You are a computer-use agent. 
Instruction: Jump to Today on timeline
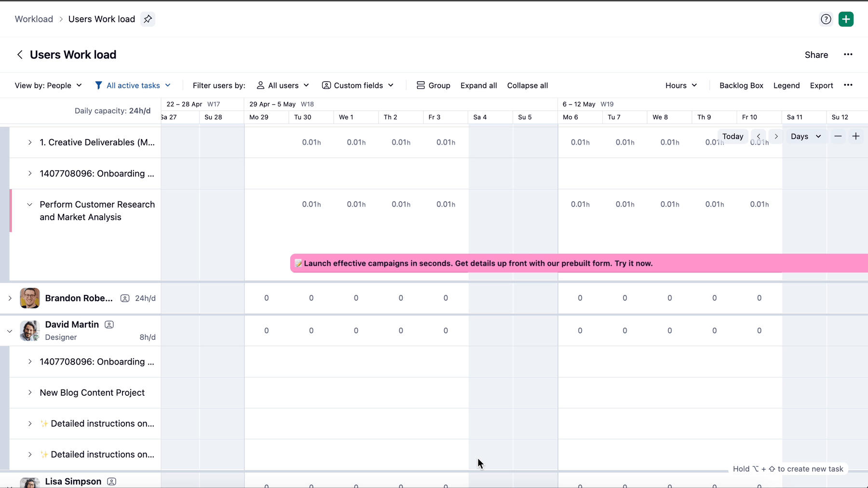click(732, 137)
